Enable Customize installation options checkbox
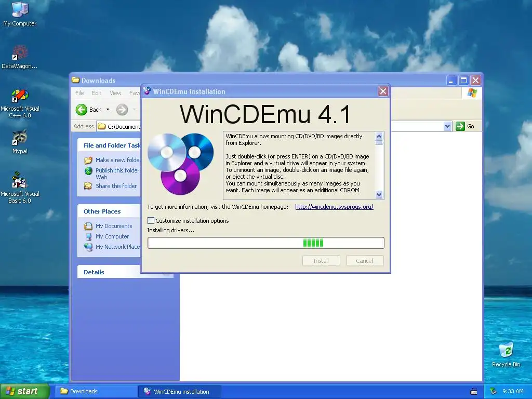 pos(151,220)
